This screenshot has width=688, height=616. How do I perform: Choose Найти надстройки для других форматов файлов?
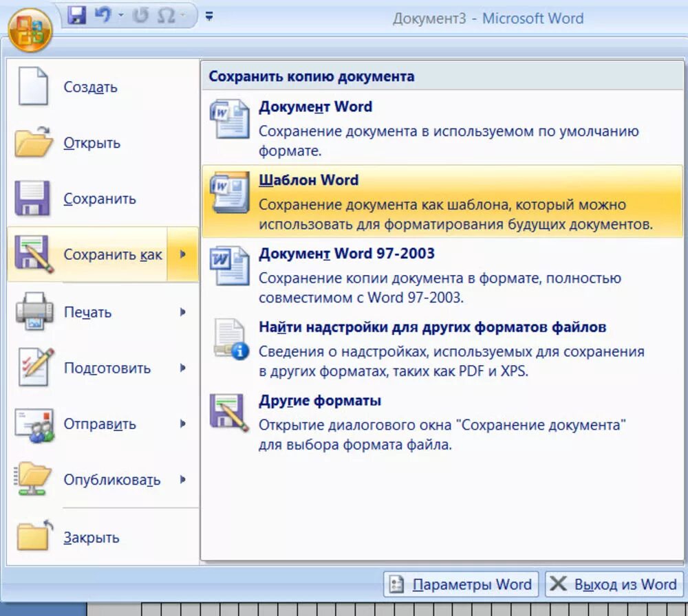tap(432, 327)
